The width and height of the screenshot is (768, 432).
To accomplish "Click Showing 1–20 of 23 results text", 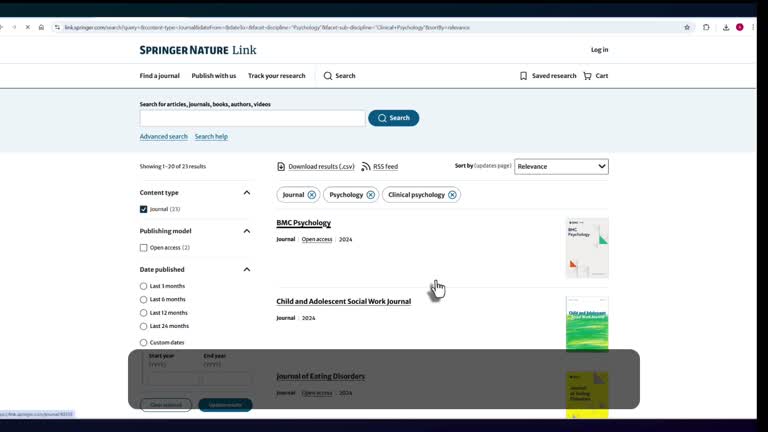I will (x=173, y=167).
